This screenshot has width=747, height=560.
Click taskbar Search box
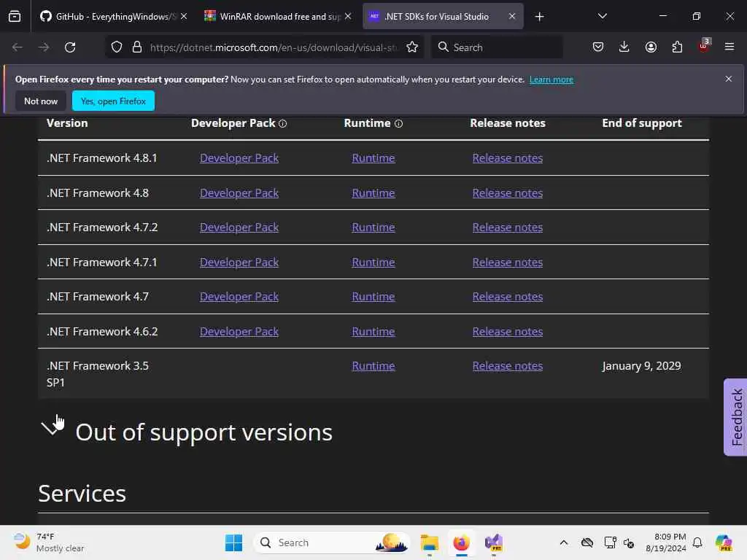point(332,542)
